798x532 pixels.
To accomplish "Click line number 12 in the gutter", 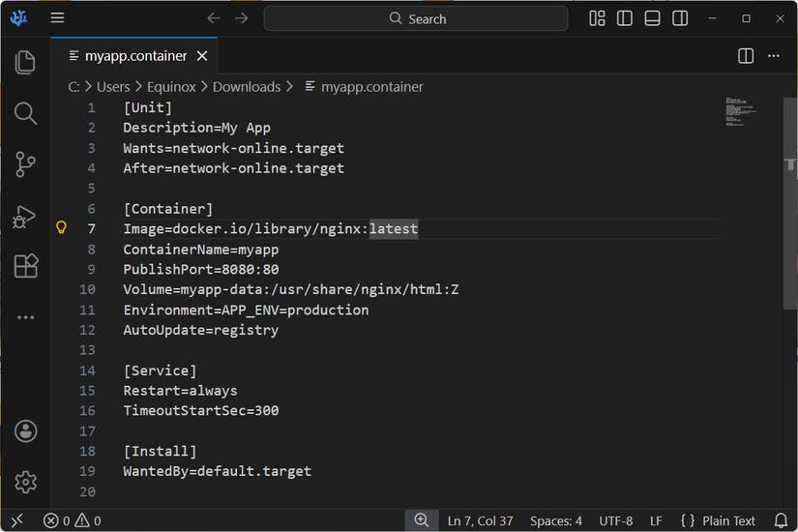I will coord(87,330).
